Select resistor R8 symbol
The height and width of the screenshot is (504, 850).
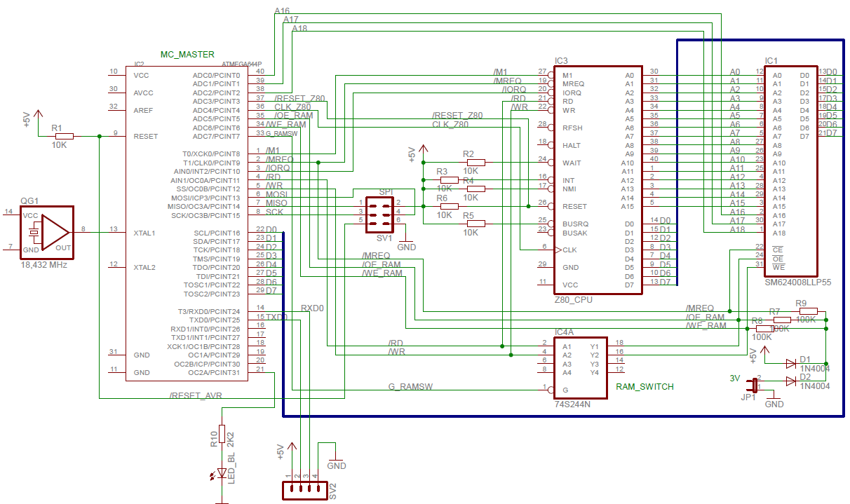(x=764, y=328)
